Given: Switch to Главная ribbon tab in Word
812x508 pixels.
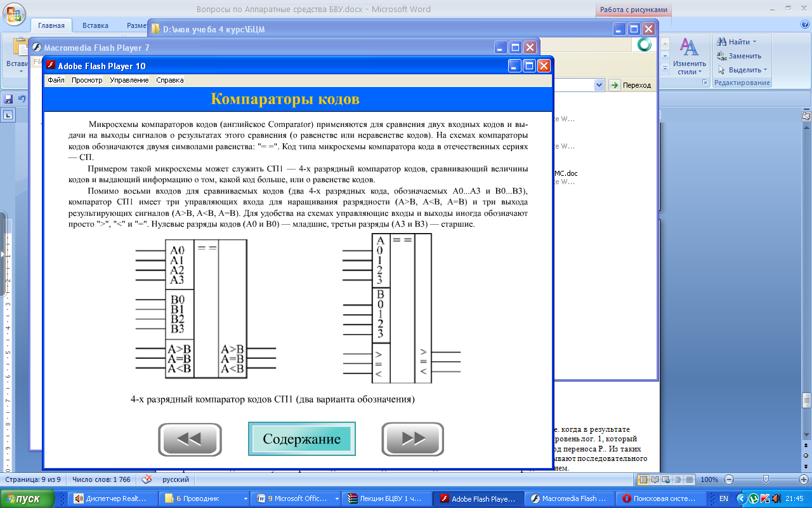Looking at the screenshot, I should 51,26.
